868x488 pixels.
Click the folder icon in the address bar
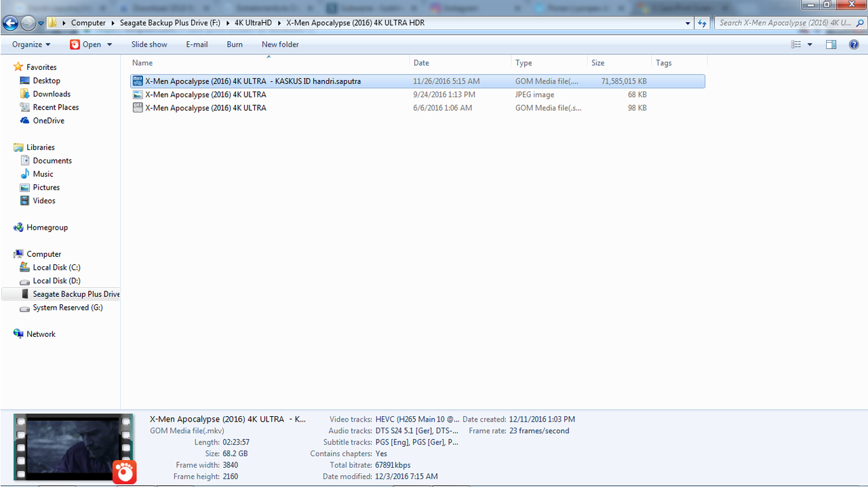click(52, 22)
